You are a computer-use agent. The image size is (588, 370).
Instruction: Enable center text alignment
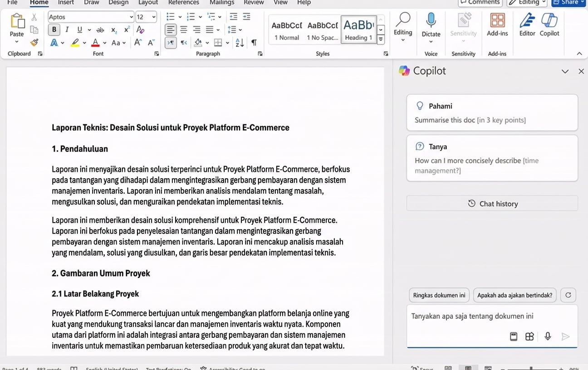tap(183, 29)
